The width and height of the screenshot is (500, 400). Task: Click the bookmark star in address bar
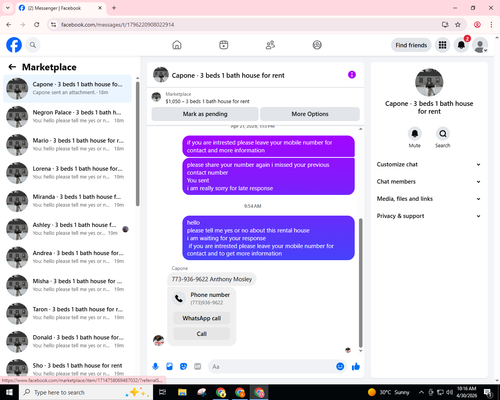[458, 25]
